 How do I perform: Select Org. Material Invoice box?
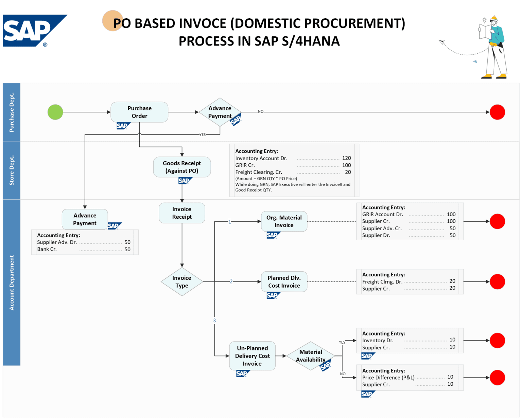click(x=284, y=221)
